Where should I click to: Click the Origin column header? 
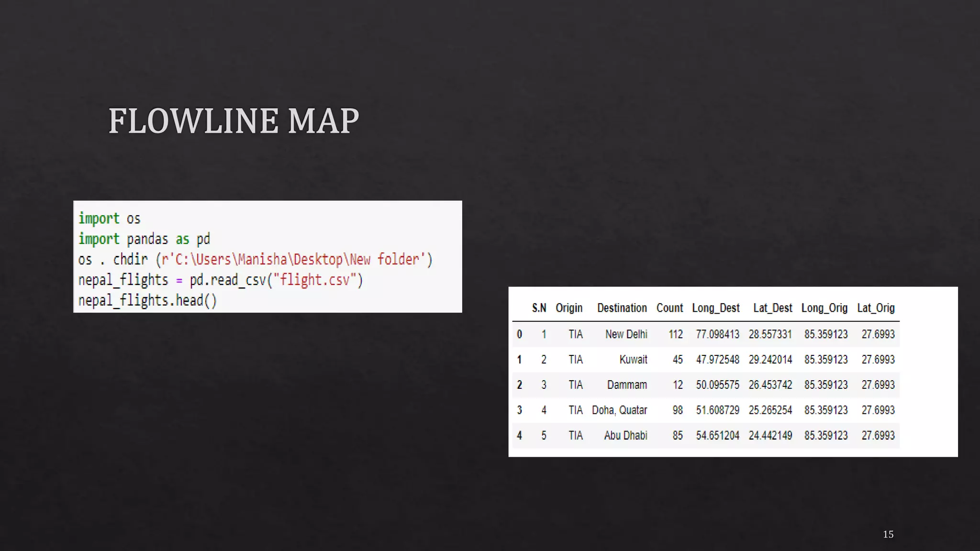569,308
